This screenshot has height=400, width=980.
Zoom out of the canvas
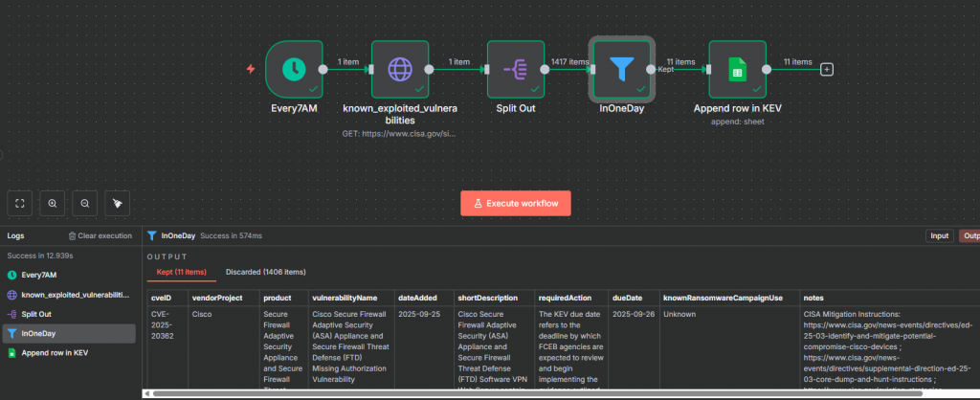(85, 203)
